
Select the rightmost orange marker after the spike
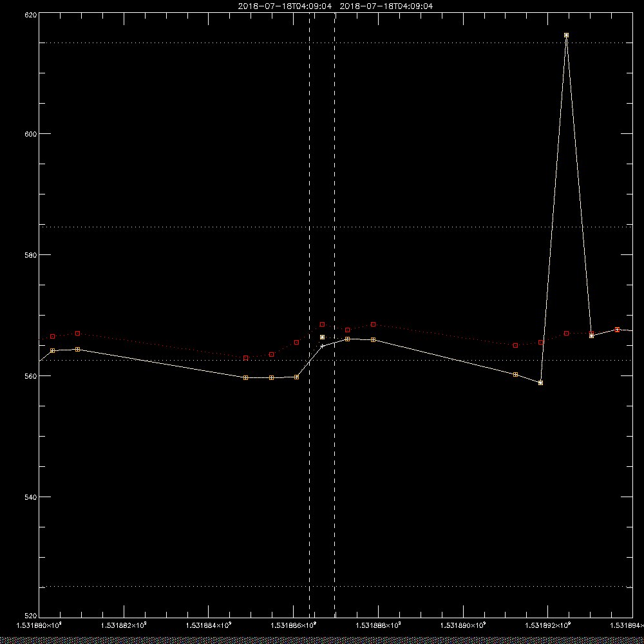point(618,329)
